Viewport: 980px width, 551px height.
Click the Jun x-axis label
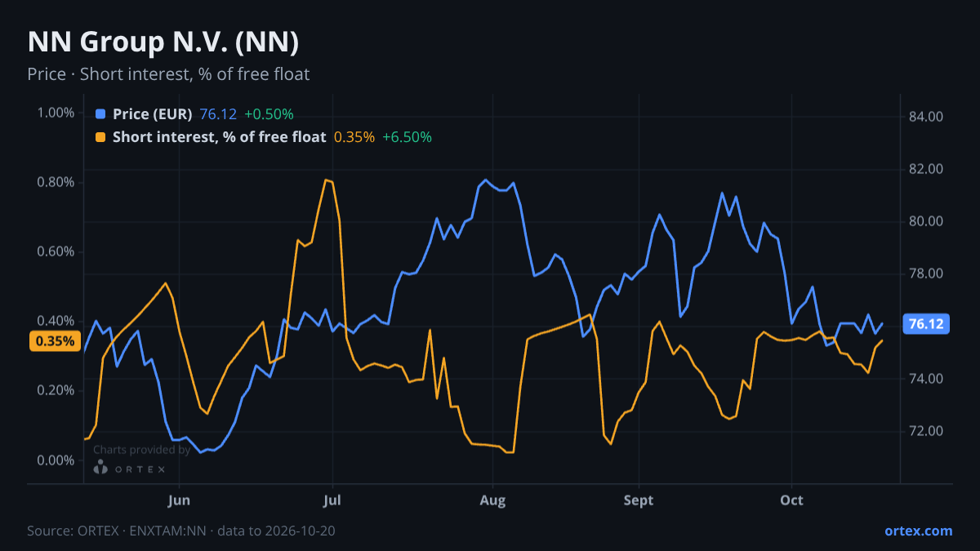[179, 500]
